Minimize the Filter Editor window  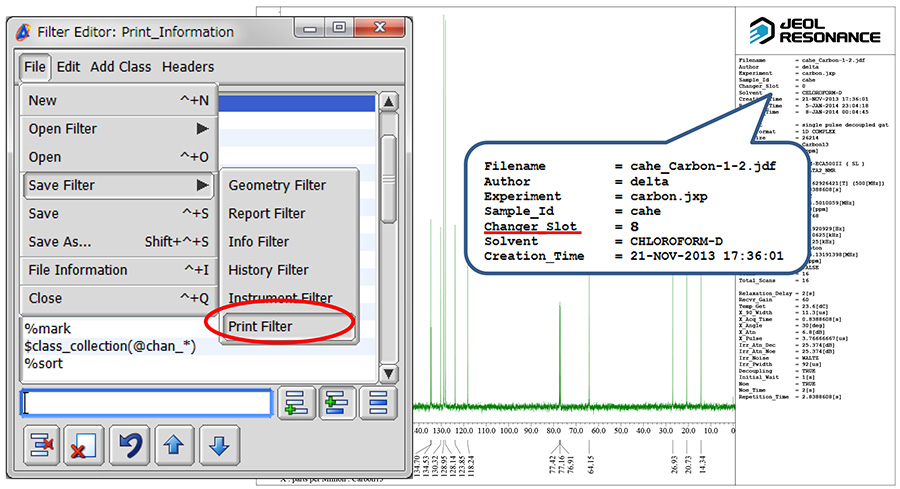[309, 28]
